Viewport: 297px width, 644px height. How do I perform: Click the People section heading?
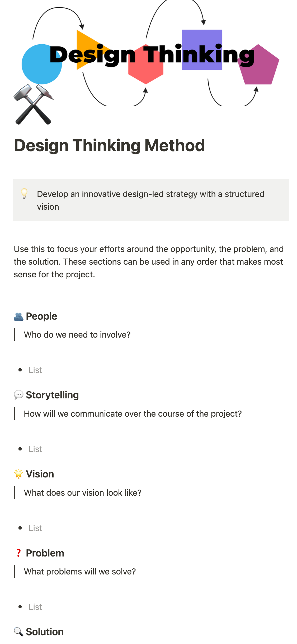41,316
